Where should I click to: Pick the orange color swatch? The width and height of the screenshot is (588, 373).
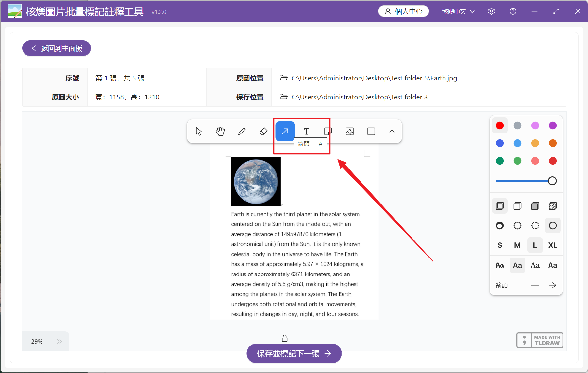553,143
